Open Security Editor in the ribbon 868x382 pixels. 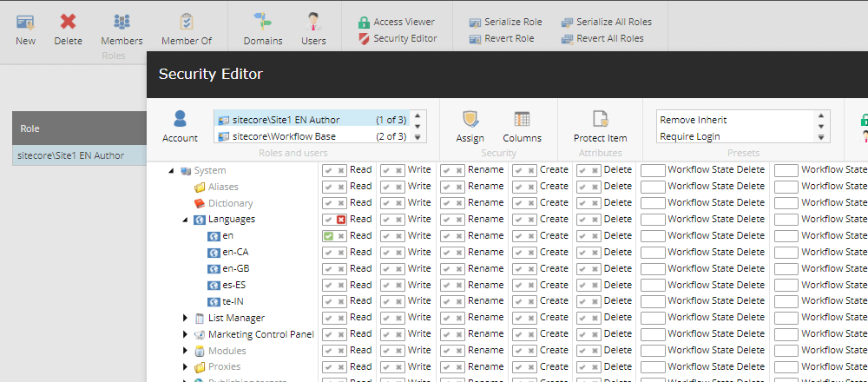click(398, 39)
